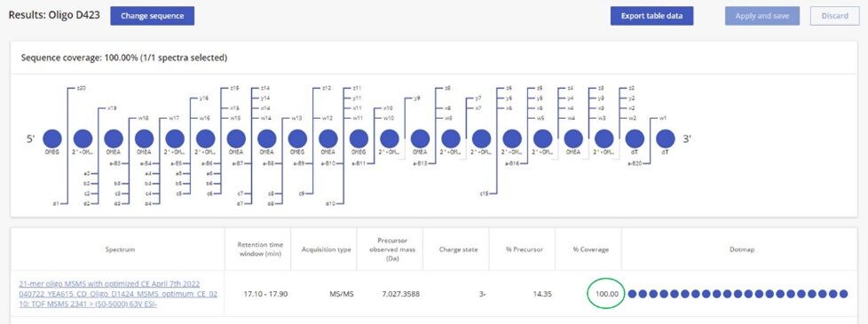Click the last dot in the Dotmap
The image size is (868, 324).
(844, 294)
